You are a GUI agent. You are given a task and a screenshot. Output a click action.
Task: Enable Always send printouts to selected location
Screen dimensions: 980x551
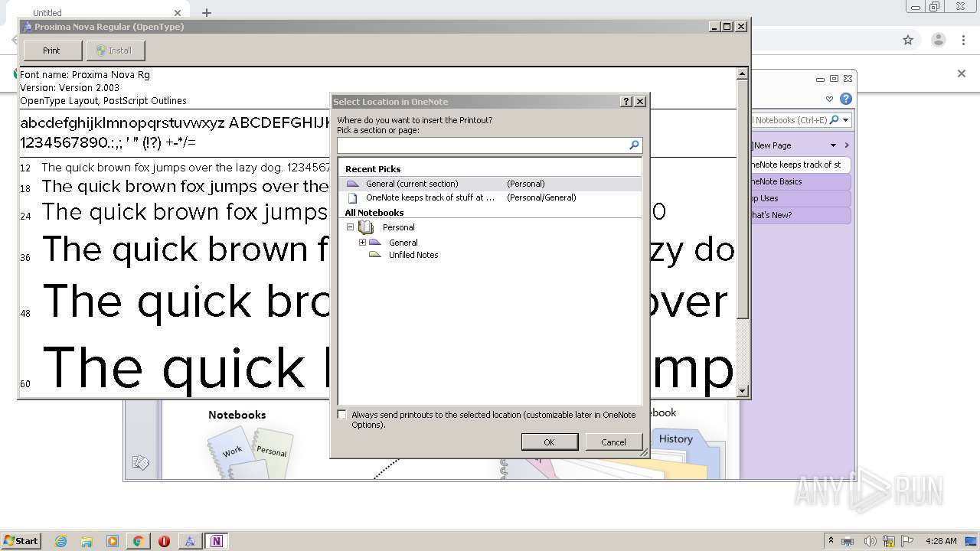342,415
